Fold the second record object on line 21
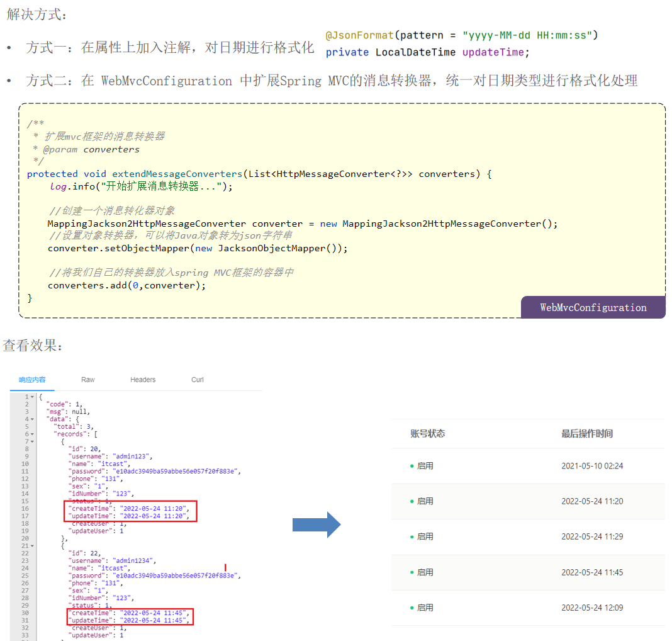This screenshot has height=641, width=672. click(x=32, y=546)
